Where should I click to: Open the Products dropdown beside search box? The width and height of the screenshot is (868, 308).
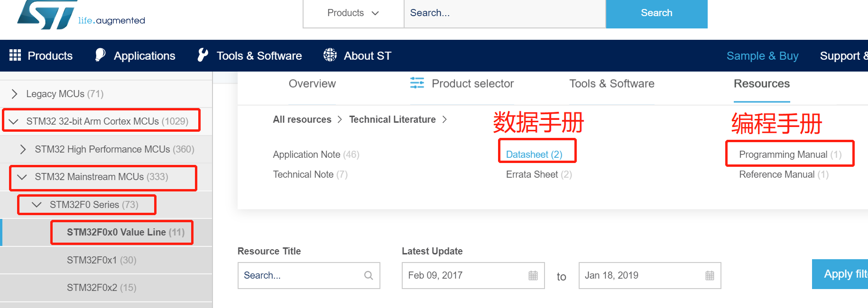353,13
